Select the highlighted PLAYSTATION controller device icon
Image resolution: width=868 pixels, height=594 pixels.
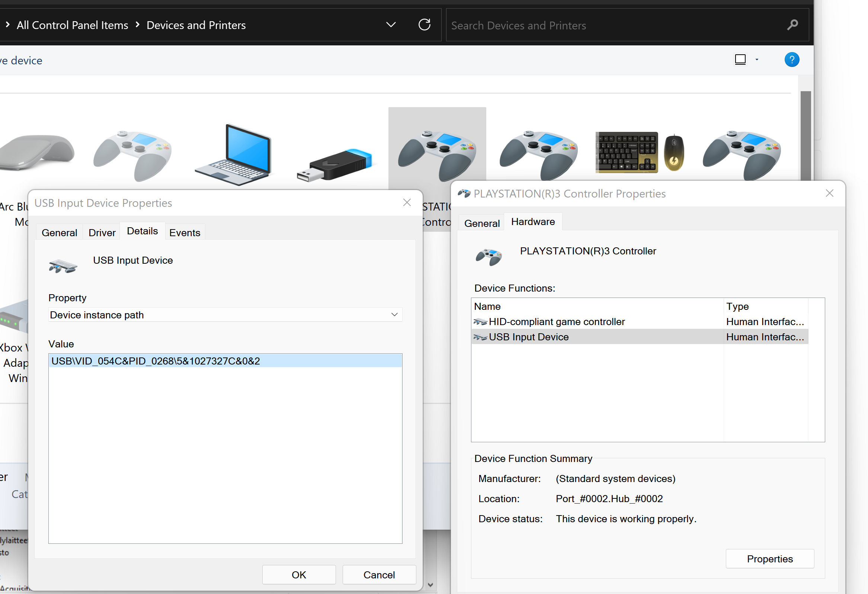pyautogui.click(x=437, y=155)
